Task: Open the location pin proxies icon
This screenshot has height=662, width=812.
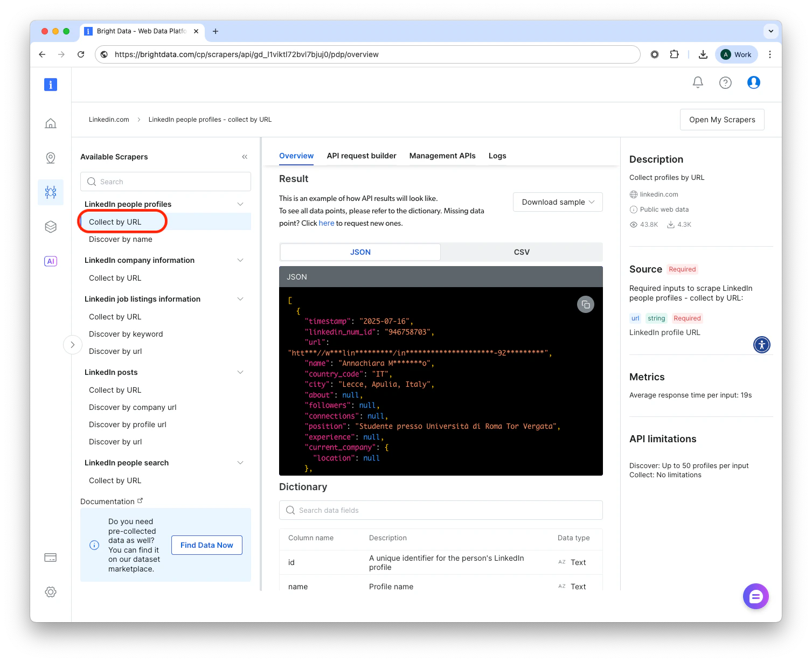Action: [x=51, y=158]
